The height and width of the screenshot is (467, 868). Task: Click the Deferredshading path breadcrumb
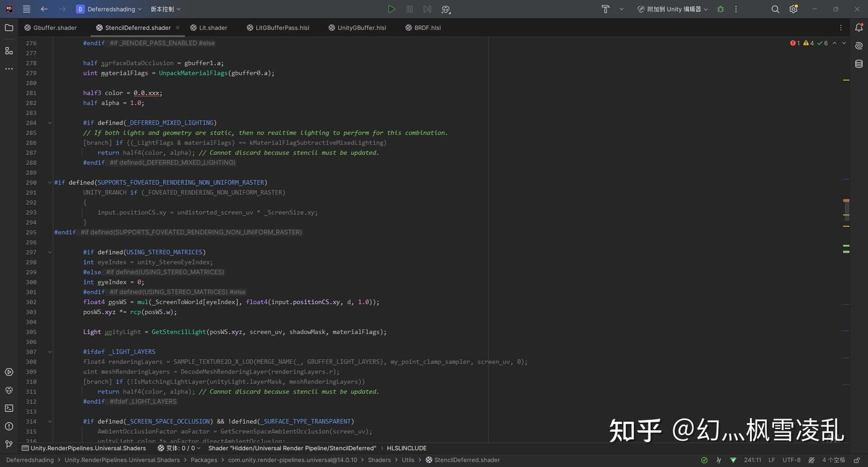[30, 460]
